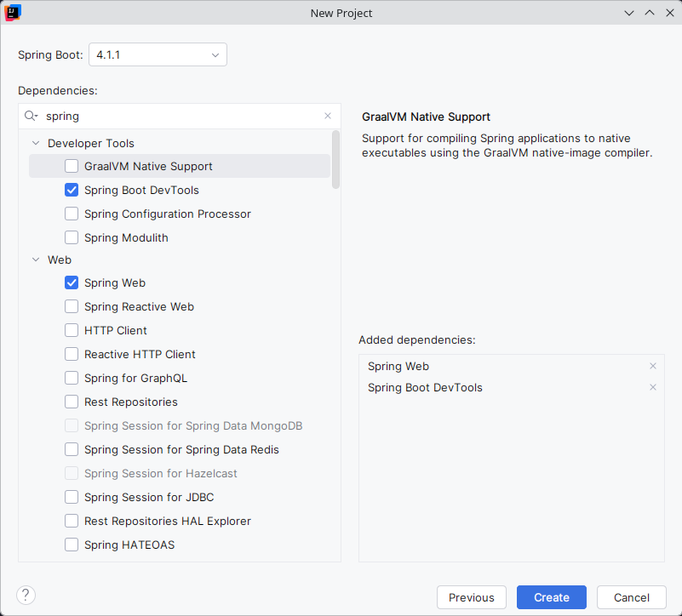This screenshot has width=682, height=616.
Task: Tick Spring Session for JDBC checkbox
Action: pos(72,497)
